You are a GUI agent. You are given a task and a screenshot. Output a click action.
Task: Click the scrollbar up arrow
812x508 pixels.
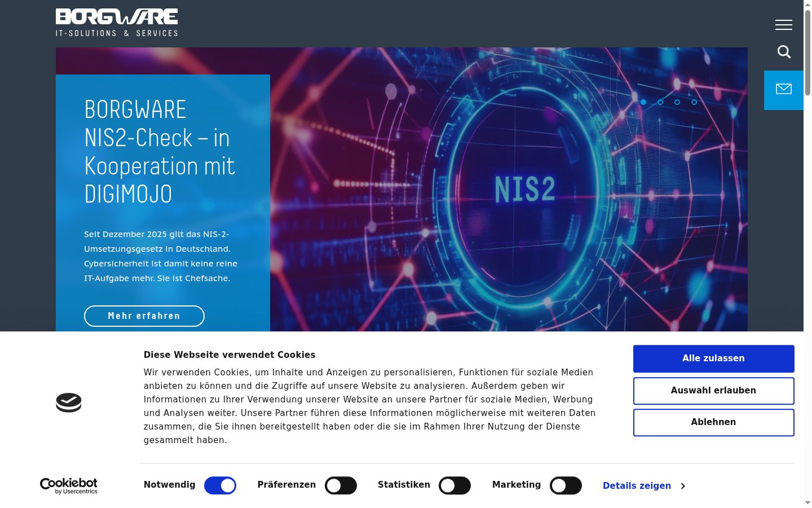coord(807,5)
